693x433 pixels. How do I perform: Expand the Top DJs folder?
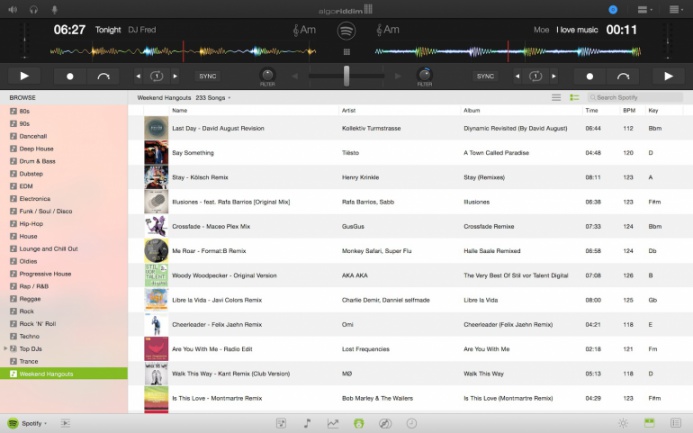[5, 349]
